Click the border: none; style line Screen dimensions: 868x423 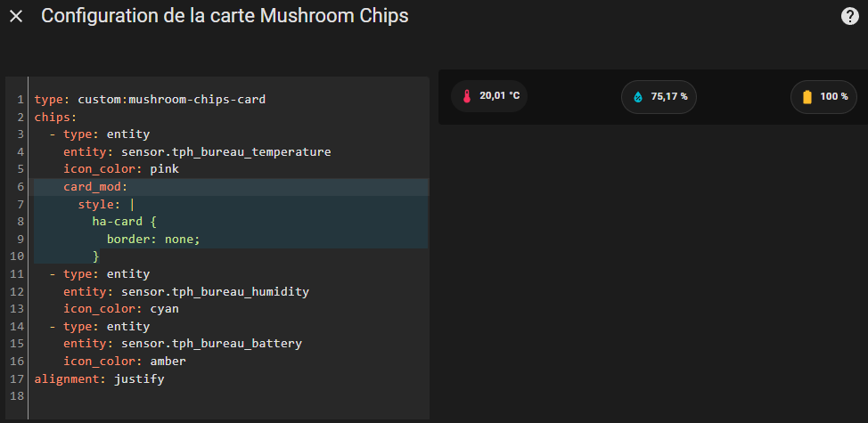[153, 240]
